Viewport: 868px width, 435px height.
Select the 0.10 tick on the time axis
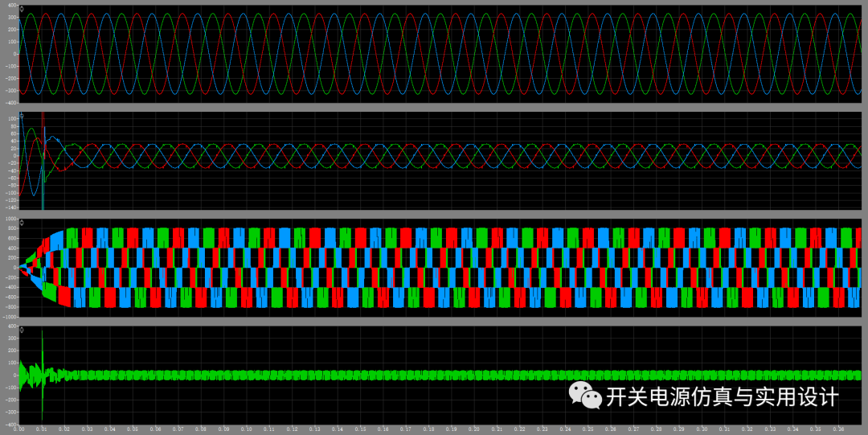tap(247, 429)
